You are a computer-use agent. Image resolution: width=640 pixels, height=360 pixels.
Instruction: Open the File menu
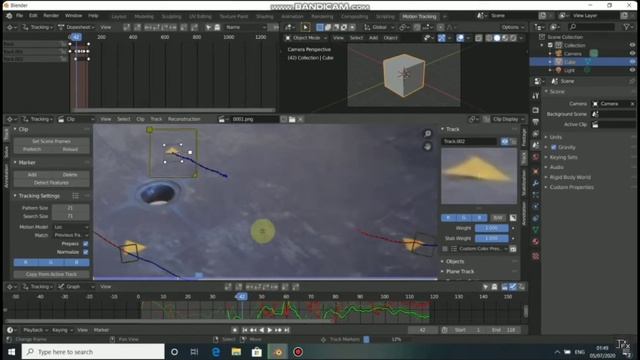tap(19, 16)
